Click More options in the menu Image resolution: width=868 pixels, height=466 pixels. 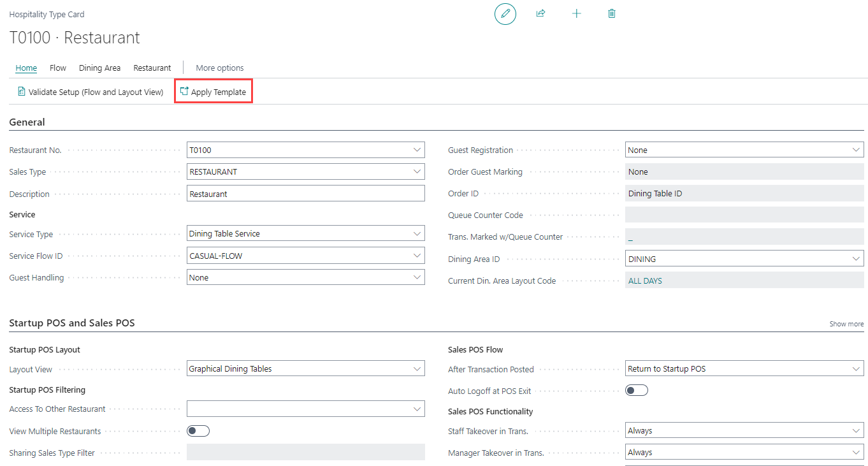tap(219, 68)
